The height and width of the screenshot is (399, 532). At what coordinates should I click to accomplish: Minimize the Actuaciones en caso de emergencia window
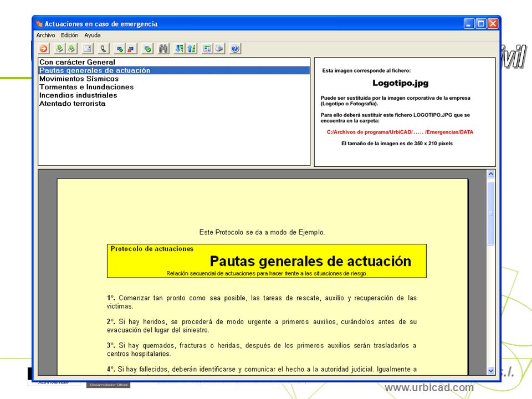(469, 24)
